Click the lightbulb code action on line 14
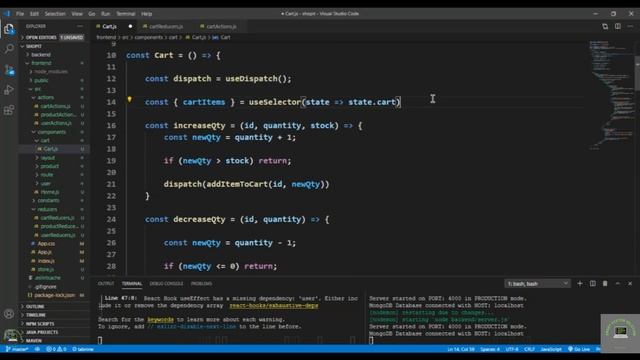Screen dimensions: 640x360 pos(129,99)
